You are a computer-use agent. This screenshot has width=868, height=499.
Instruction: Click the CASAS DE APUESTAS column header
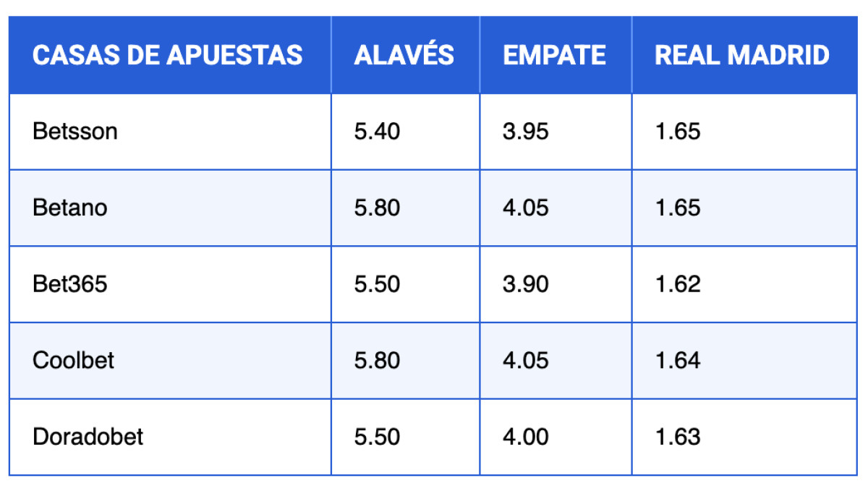(167, 56)
